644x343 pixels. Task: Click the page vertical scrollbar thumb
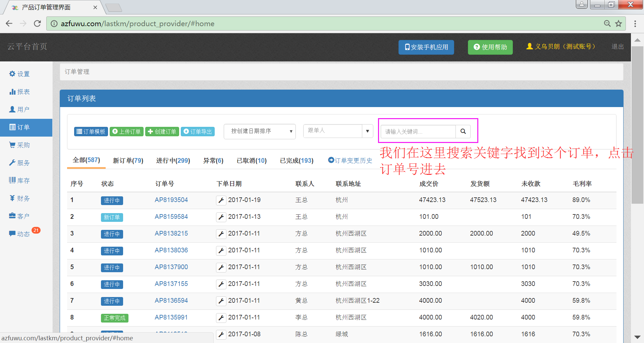637,125
